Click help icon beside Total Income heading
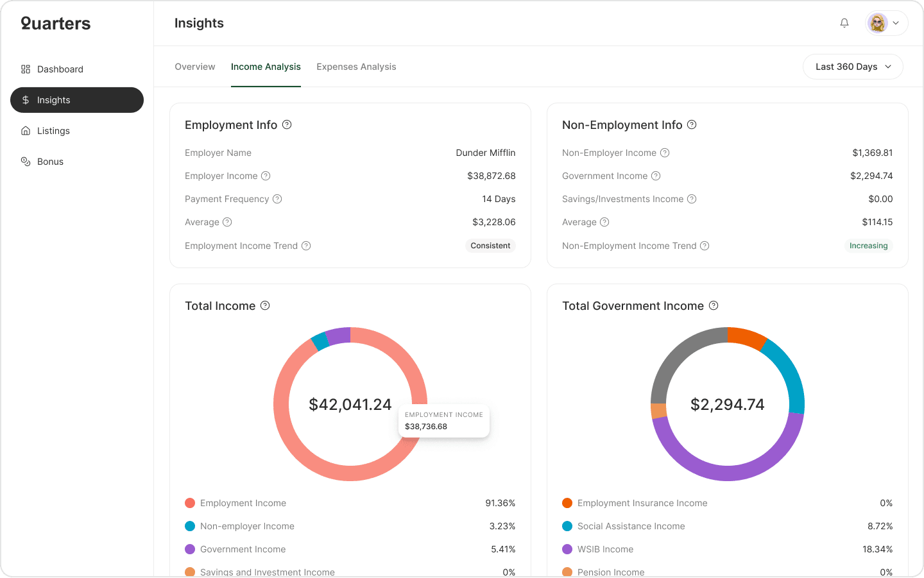The image size is (924, 578). click(265, 305)
